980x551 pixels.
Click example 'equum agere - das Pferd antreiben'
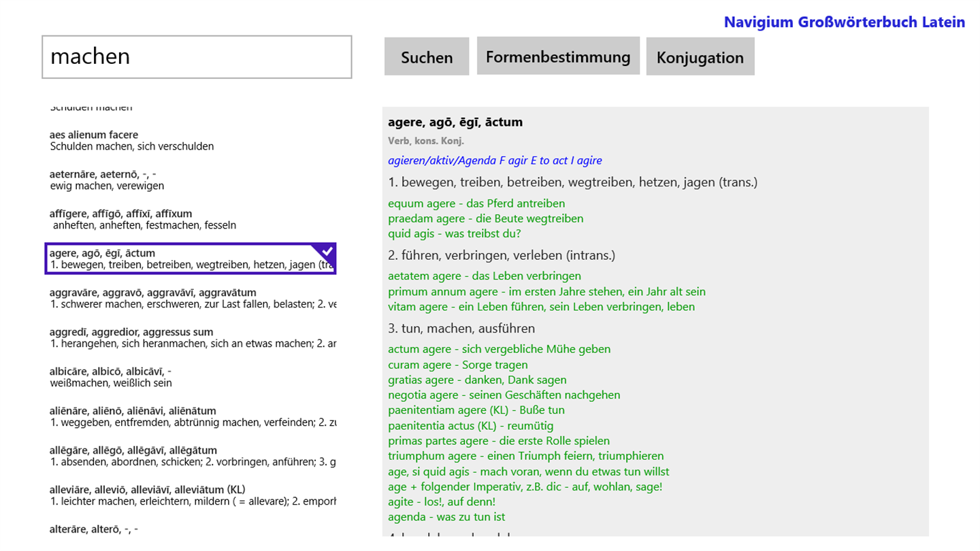click(x=476, y=203)
